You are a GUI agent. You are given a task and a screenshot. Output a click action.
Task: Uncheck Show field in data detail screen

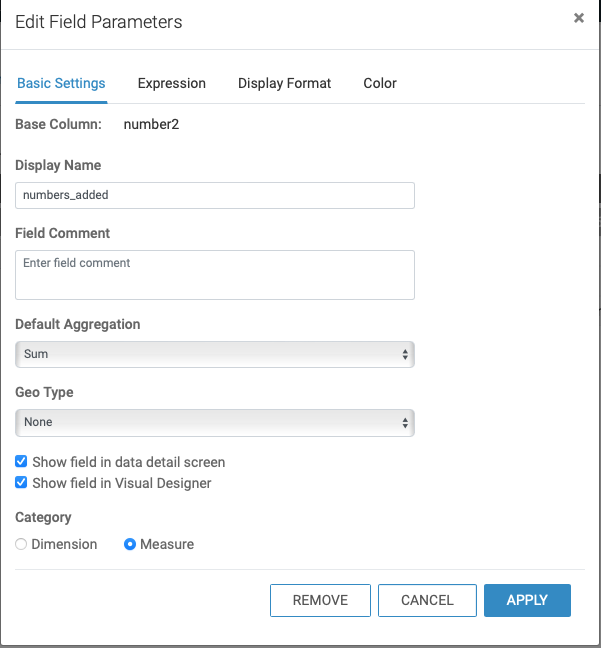(21, 462)
